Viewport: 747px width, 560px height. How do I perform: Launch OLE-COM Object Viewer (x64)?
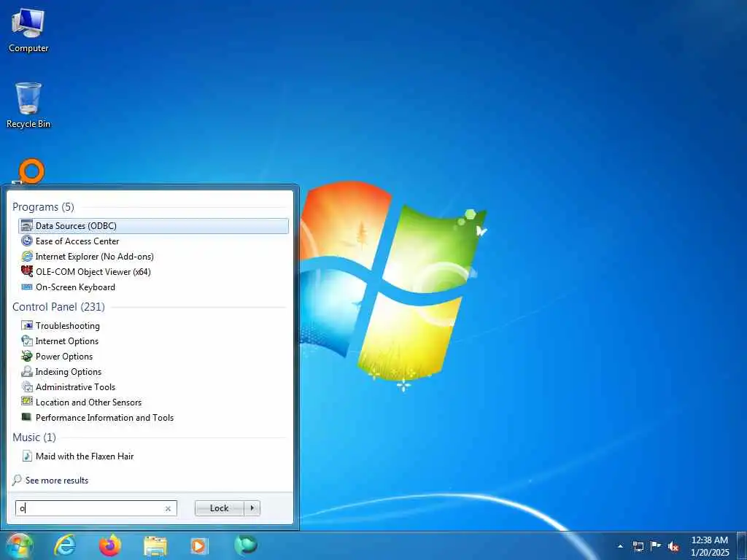[x=153, y=271]
